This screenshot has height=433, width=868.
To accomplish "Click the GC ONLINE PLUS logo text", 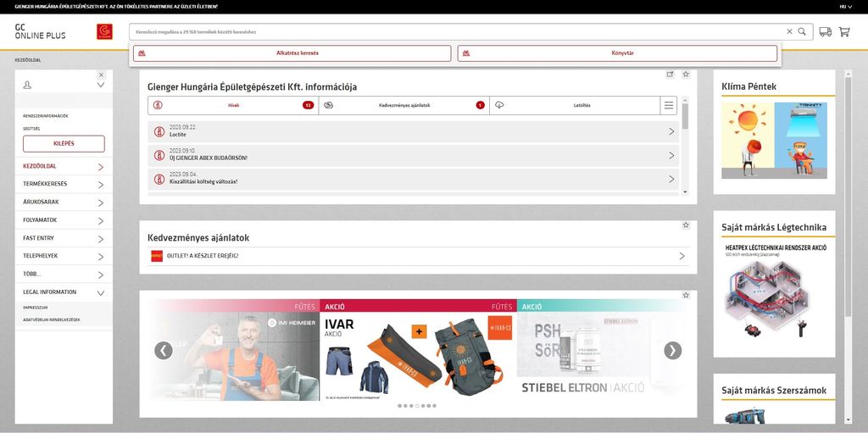I will coord(40,31).
